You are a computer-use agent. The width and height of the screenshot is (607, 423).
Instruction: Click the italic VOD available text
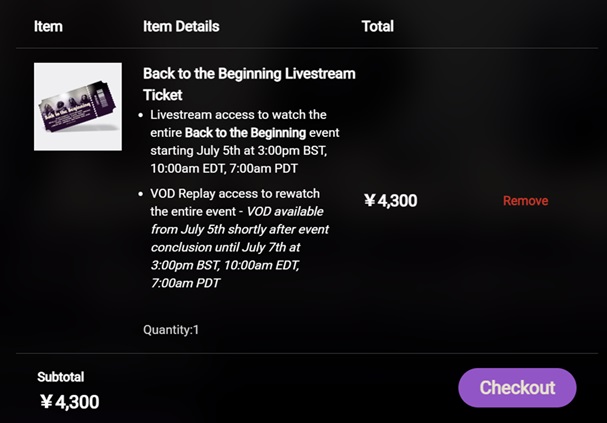point(283,212)
